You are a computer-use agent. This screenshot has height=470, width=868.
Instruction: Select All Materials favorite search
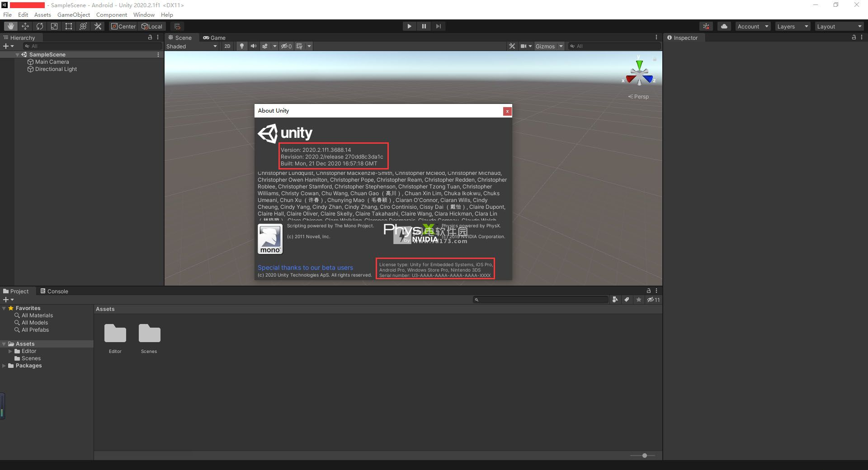point(37,315)
